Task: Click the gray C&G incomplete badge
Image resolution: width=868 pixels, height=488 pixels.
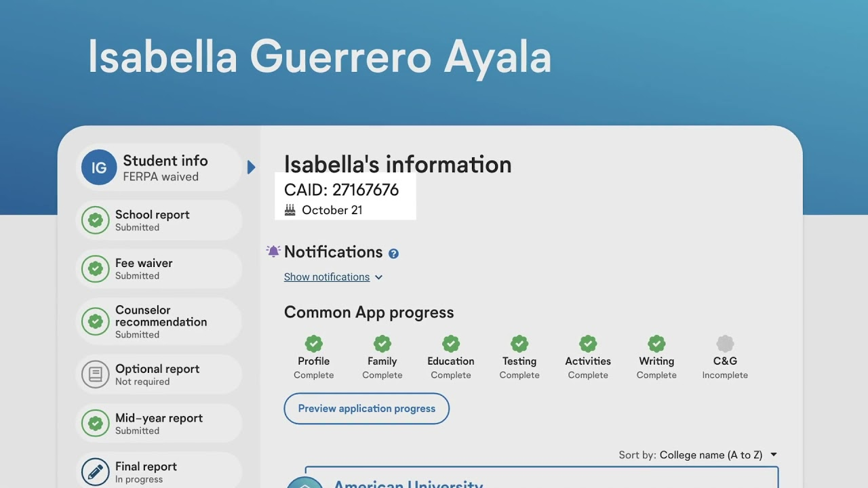Action: tap(725, 344)
